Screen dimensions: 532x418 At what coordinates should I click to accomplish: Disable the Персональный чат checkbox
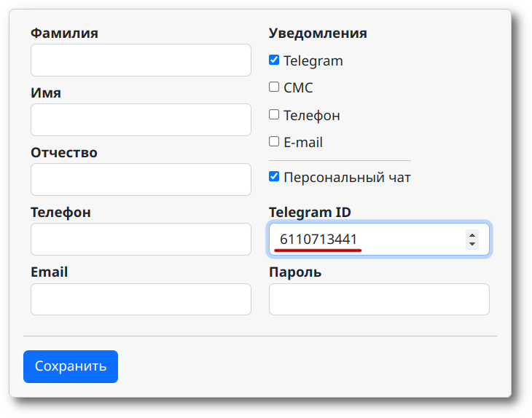pos(274,176)
